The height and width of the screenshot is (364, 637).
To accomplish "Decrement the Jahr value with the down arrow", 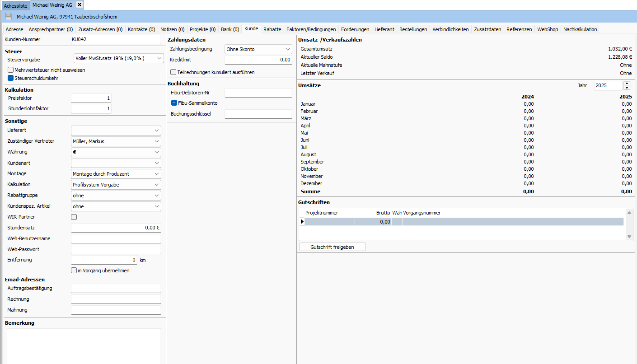I will coord(626,87).
